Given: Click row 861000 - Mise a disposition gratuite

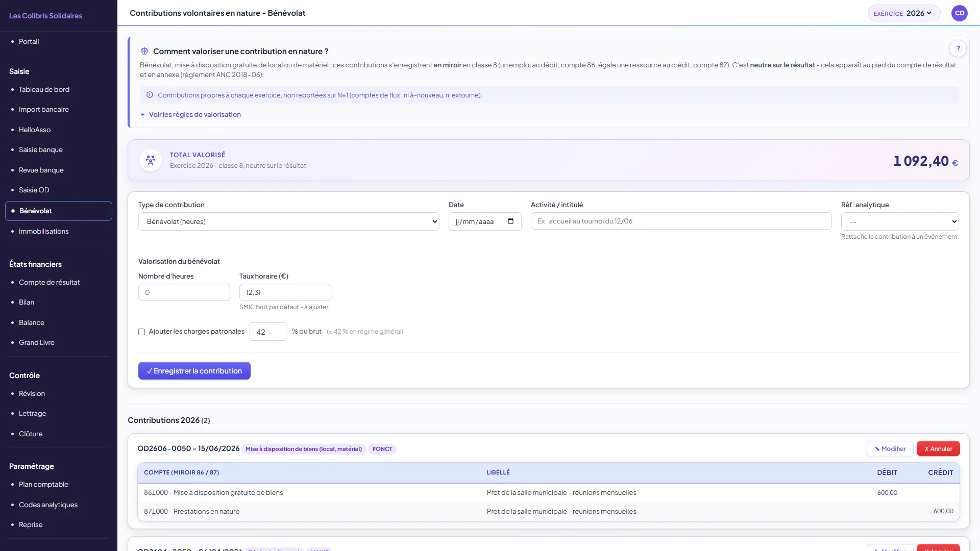Looking at the screenshot, I should pos(549,492).
